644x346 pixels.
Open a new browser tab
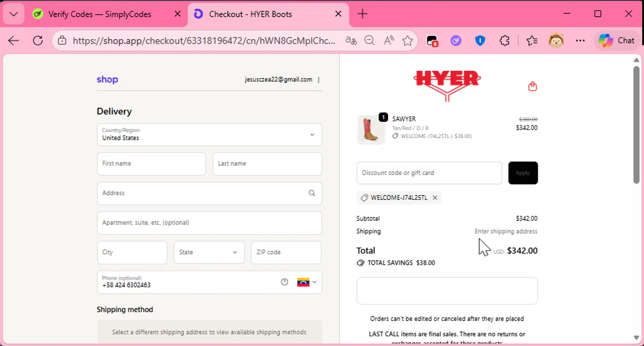tap(362, 14)
